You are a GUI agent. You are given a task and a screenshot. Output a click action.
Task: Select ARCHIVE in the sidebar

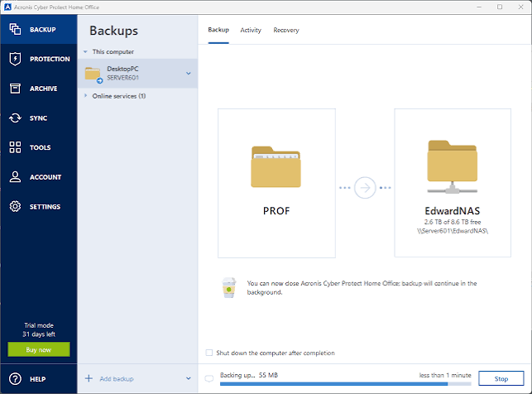(x=39, y=89)
